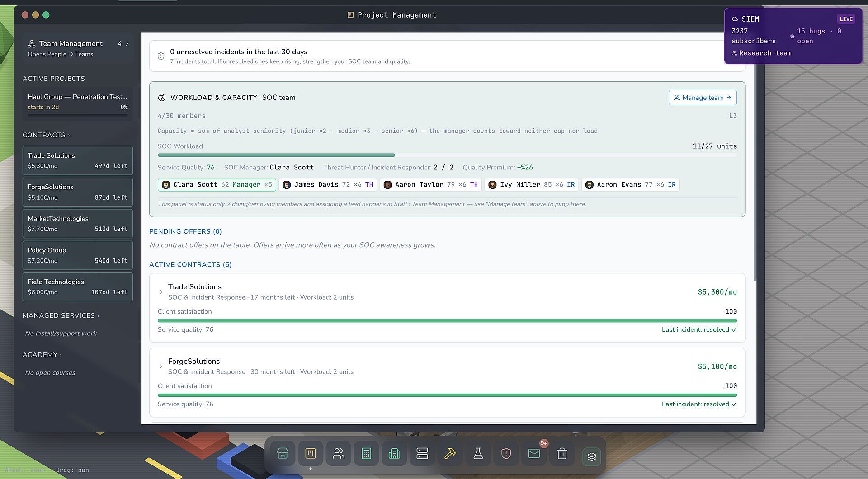The width and height of the screenshot is (868, 479).
Task: Select Trade Solutions in the sidebar contracts
Action: tap(78, 160)
